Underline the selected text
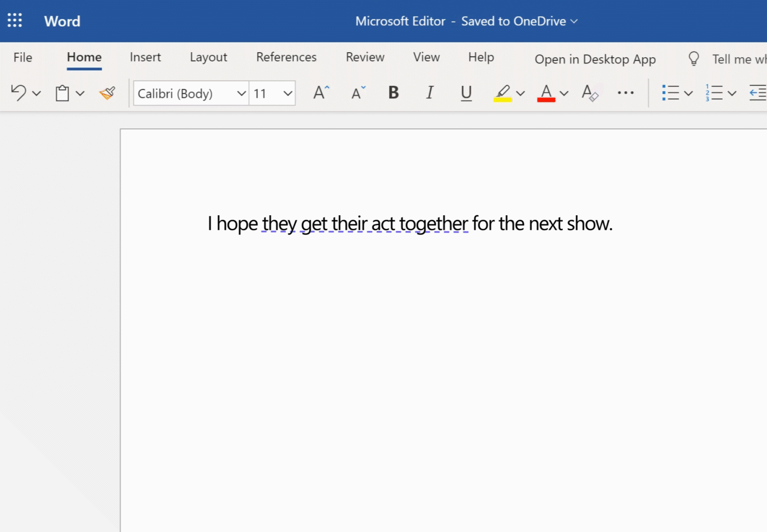This screenshot has height=532, width=767. click(x=466, y=93)
